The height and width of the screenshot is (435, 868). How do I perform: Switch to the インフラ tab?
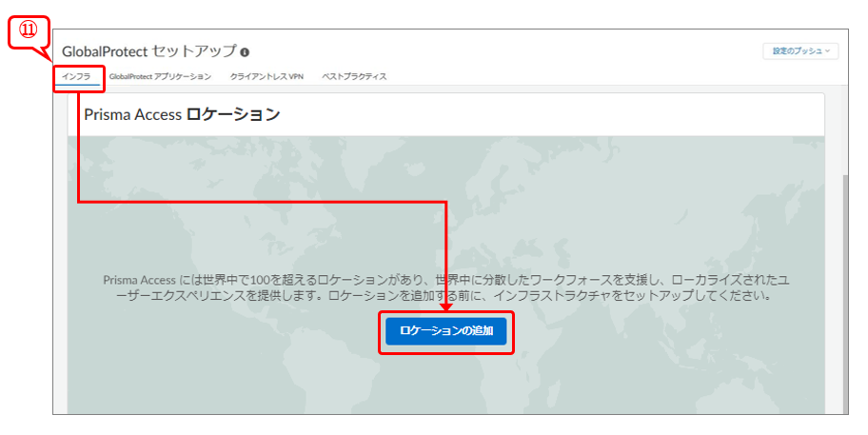pos(76,76)
